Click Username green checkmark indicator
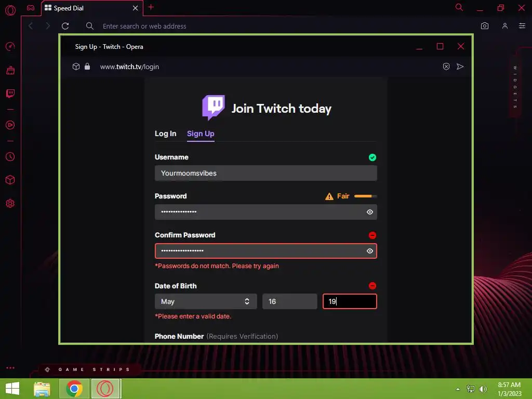Image resolution: width=532 pixels, height=399 pixels. (x=373, y=157)
